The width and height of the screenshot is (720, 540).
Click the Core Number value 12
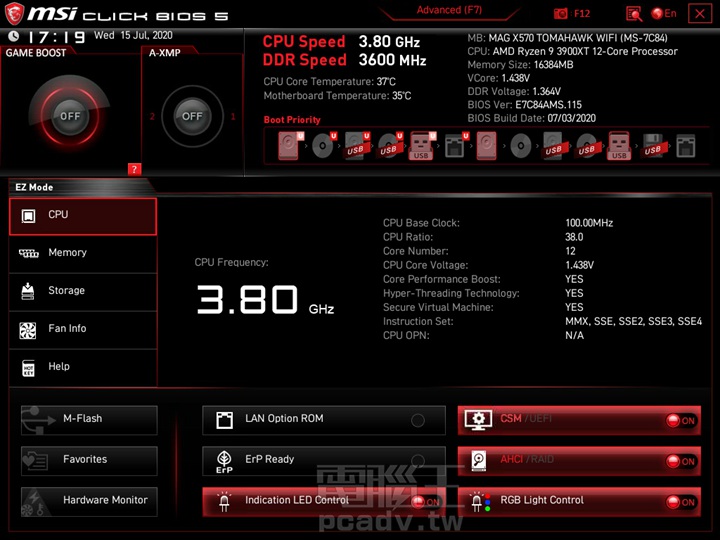click(570, 251)
